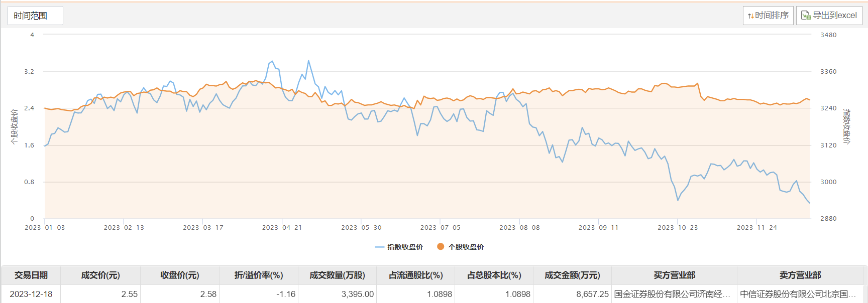This screenshot has width=868, height=303.
Task: Toggle 个股收盘价 orange legend marker
Action: (441, 246)
